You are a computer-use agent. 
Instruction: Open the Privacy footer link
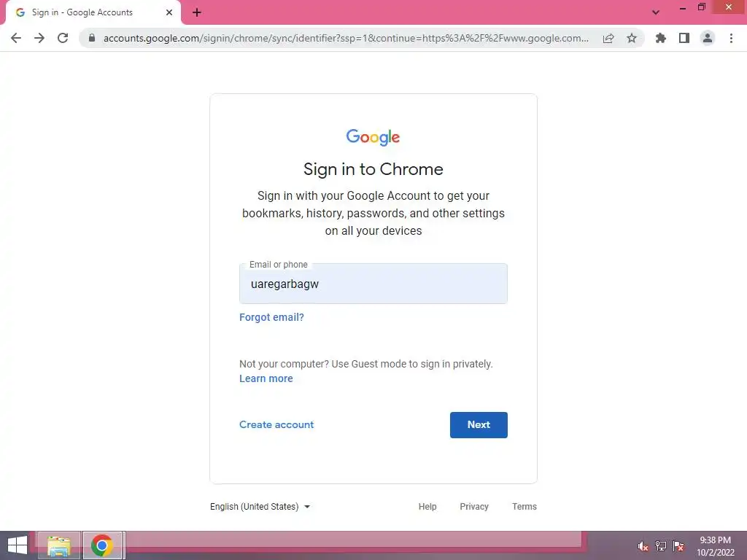pyautogui.click(x=474, y=507)
